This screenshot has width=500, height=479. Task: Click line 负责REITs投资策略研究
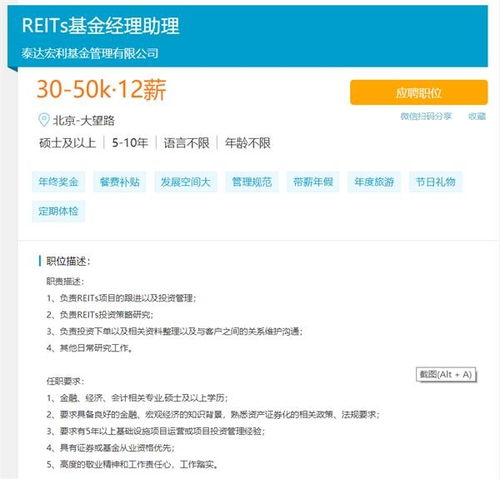point(100,314)
